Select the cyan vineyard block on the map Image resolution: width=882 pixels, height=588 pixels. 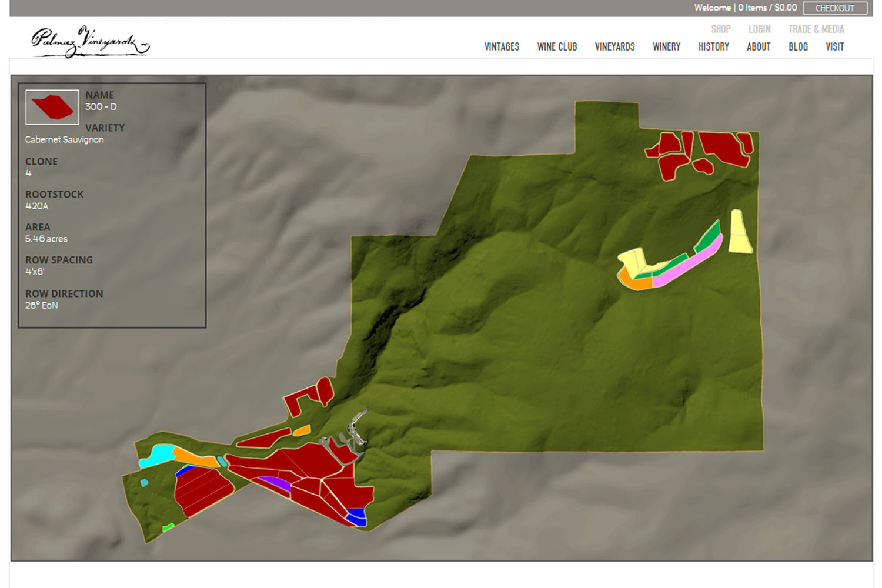157,455
